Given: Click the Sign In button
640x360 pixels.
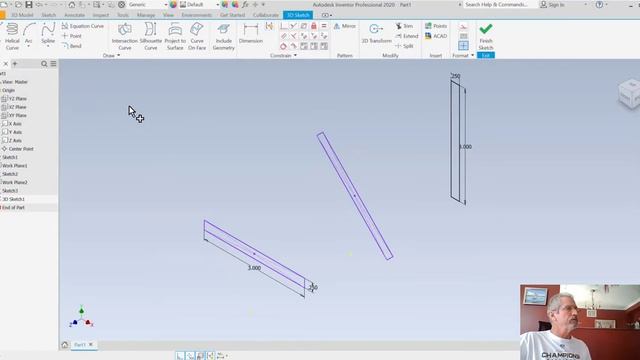Looking at the screenshot, I should tap(552, 5).
